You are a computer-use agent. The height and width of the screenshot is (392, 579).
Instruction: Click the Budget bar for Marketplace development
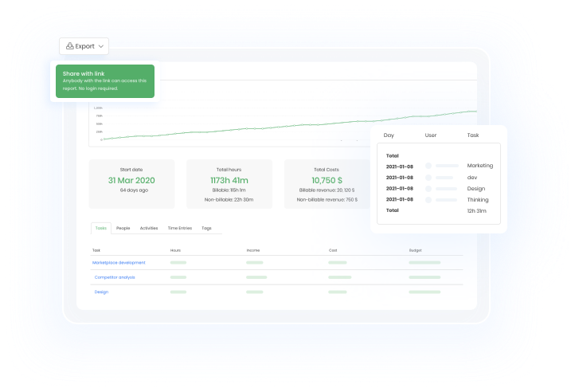tap(424, 263)
